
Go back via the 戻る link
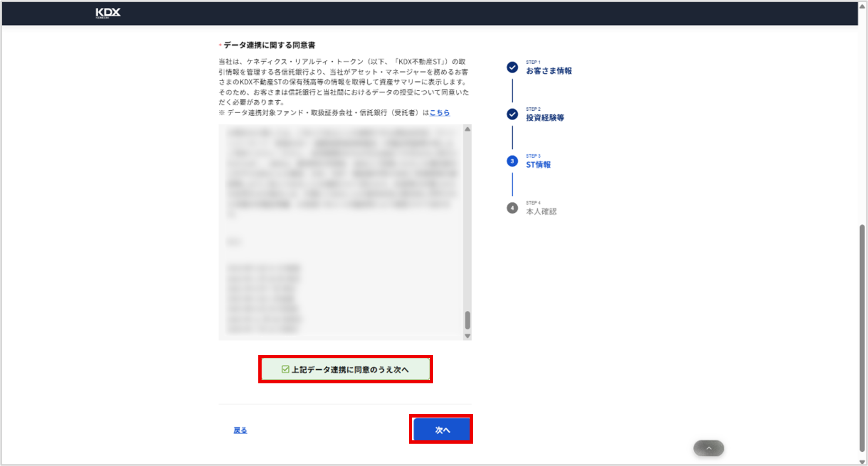[240, 430]
